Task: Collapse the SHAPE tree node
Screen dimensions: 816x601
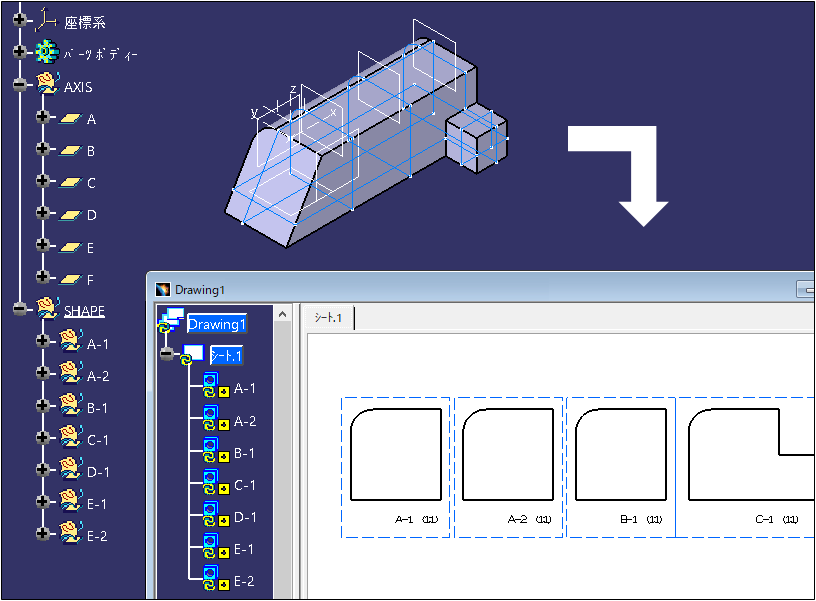Action: coord(19,310)
